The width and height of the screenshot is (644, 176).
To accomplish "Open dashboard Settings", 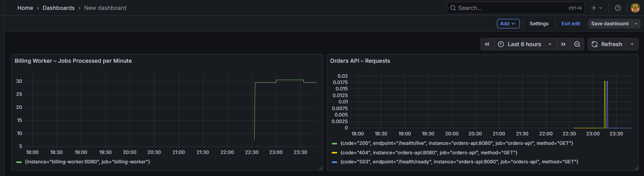I will click(x=539, y=24).
